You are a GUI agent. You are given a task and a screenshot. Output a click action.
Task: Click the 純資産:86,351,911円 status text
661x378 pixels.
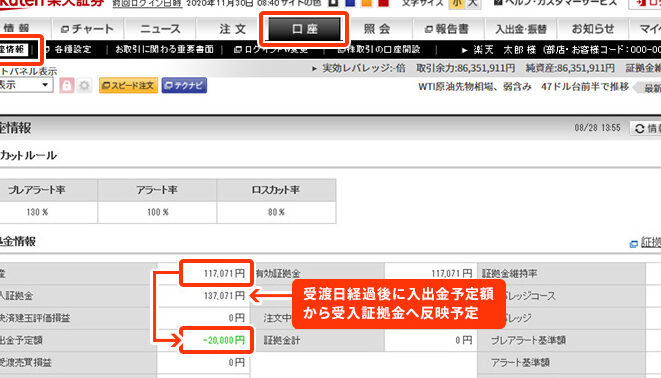pyautogui.click(x=570, y=68)
